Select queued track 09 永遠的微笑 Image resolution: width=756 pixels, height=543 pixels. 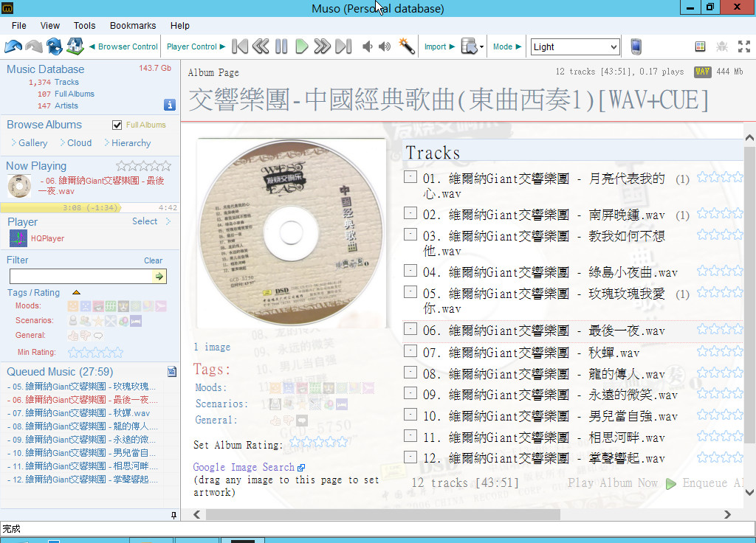pyautogui.click(x=82, y=440)
